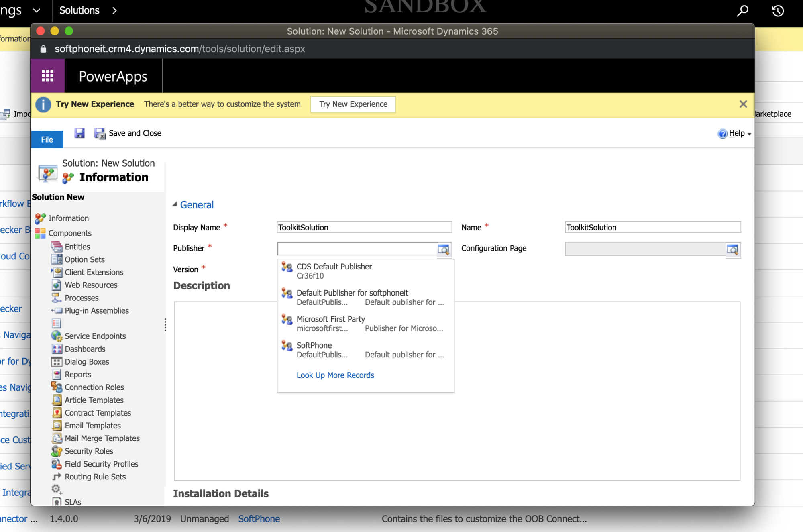Open the PowerApps app launcher waffle icon
Viewport: 803px width, 532px height.
(x=47, y=75)
